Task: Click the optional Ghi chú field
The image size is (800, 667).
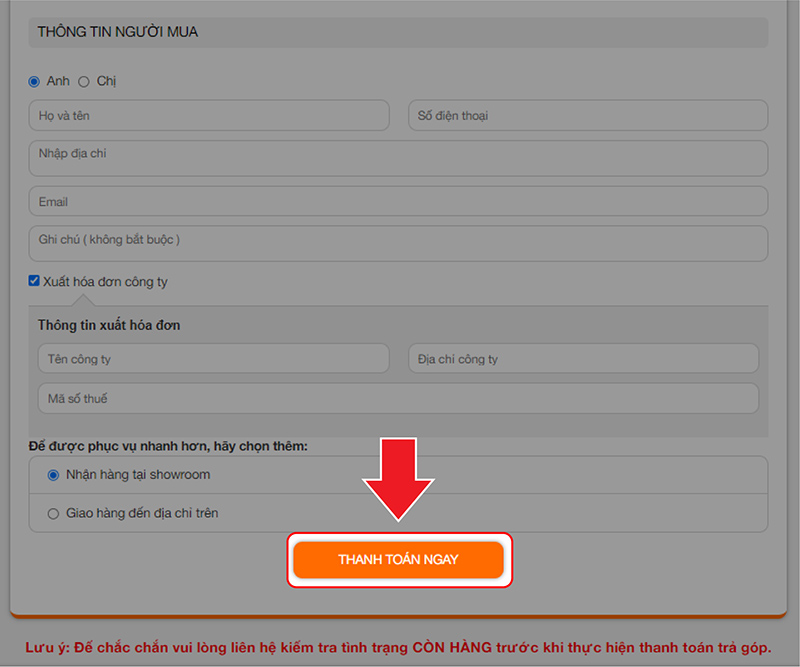Action: coord(398,243)
